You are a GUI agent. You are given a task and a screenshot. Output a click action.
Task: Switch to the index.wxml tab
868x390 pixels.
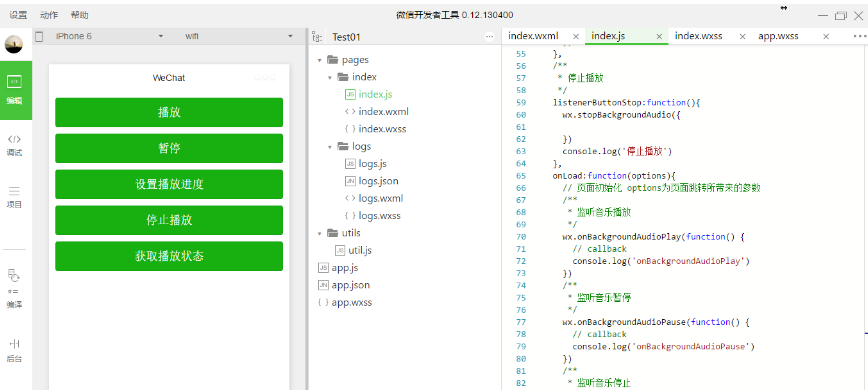click(x=534, y=37)
